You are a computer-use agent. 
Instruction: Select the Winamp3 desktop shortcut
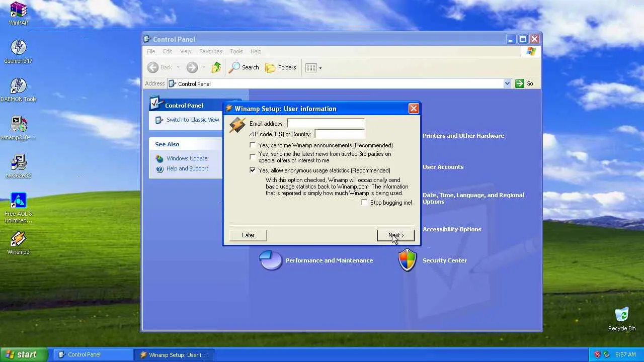(18, 242)
